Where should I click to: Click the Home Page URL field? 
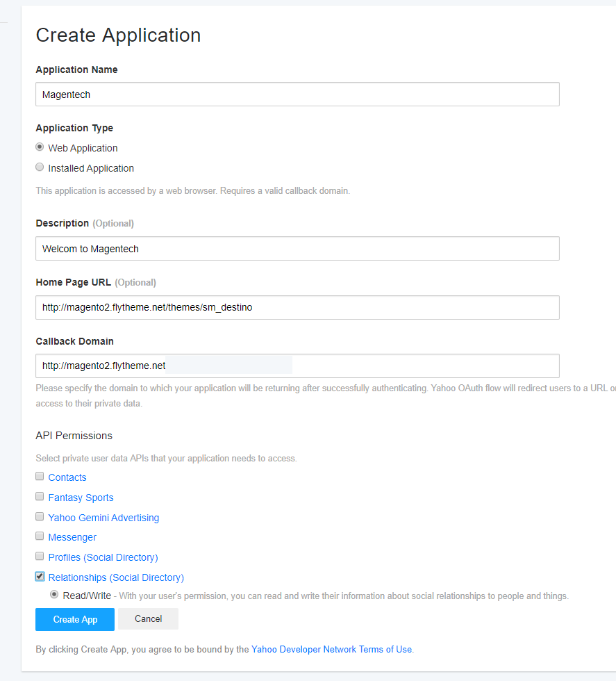[x=297, y=307]
